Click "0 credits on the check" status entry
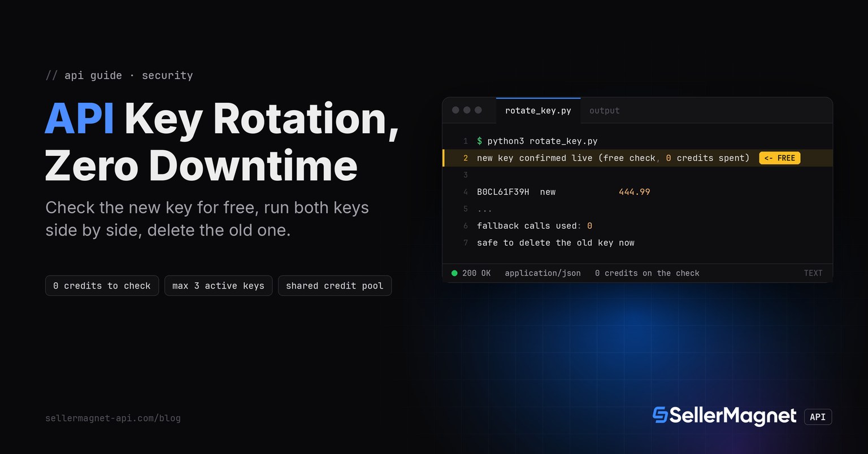The image size is (868, 454). point(647,273)
